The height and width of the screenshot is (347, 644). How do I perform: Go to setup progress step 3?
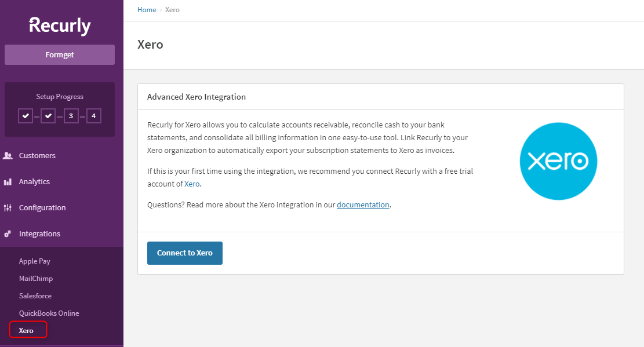pyautogui.click(x=71, y=116)
